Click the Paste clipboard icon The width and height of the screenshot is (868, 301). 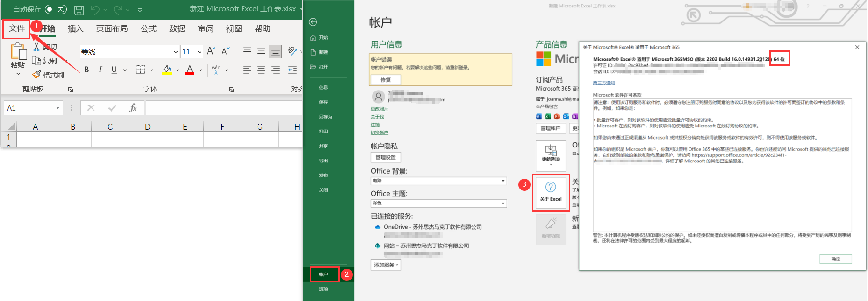coord(18,51)
